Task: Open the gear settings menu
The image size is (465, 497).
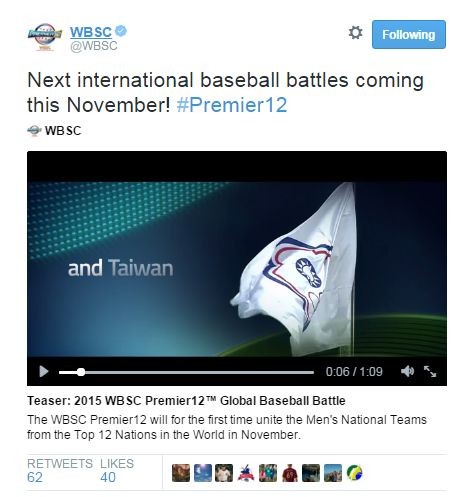Action: point(355,33)
